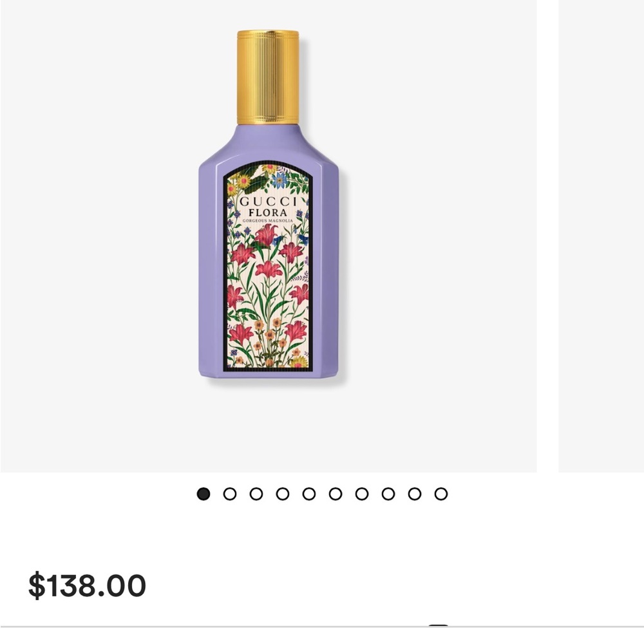Select the second carousel dot

coord(229,493)
